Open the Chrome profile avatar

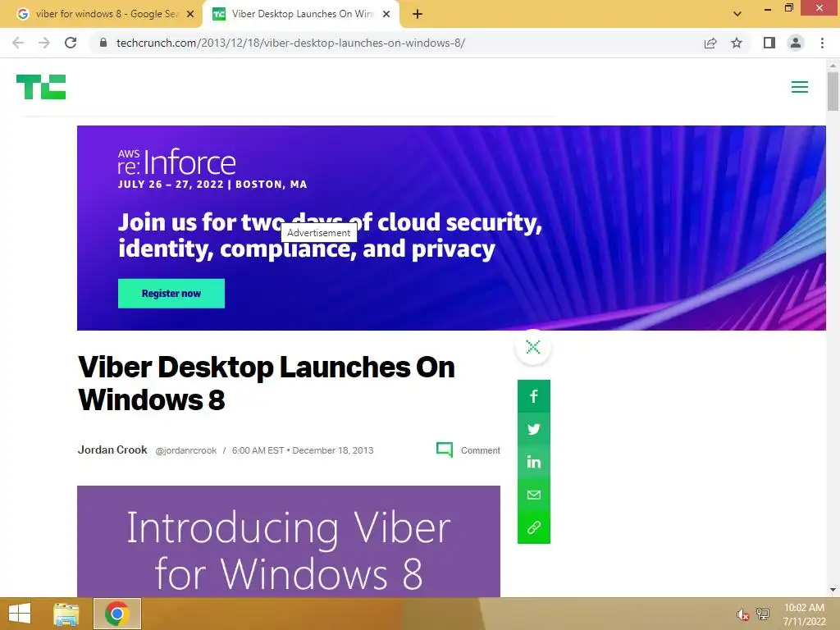point(796,43)
